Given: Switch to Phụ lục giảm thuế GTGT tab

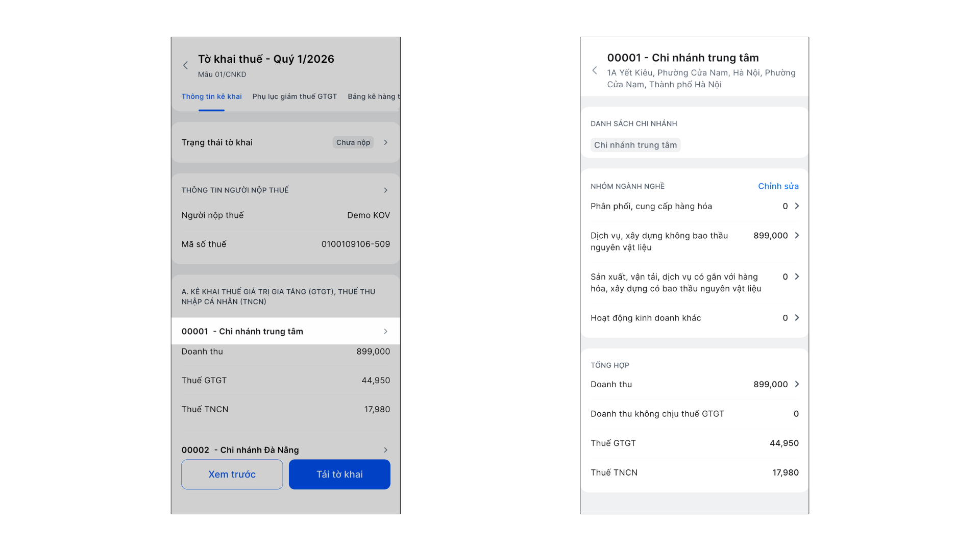Looking at the screenshot, I should pos(295,96).
